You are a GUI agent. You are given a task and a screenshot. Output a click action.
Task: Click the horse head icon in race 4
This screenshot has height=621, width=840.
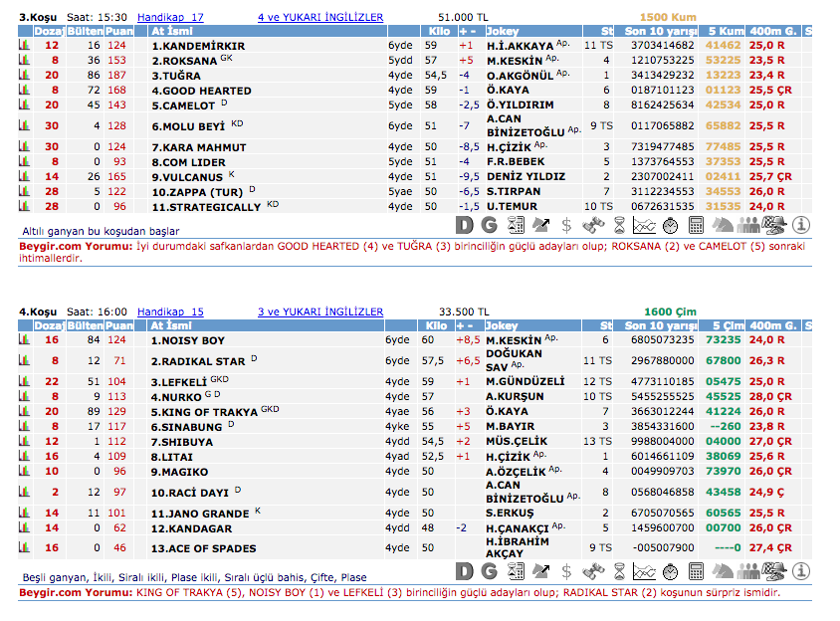723,571
